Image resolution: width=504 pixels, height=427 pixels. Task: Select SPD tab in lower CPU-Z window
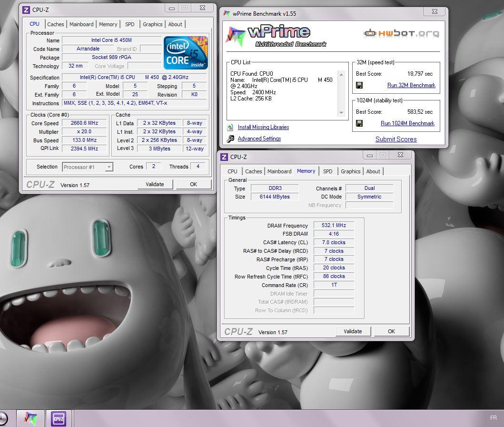coord(328,171)
